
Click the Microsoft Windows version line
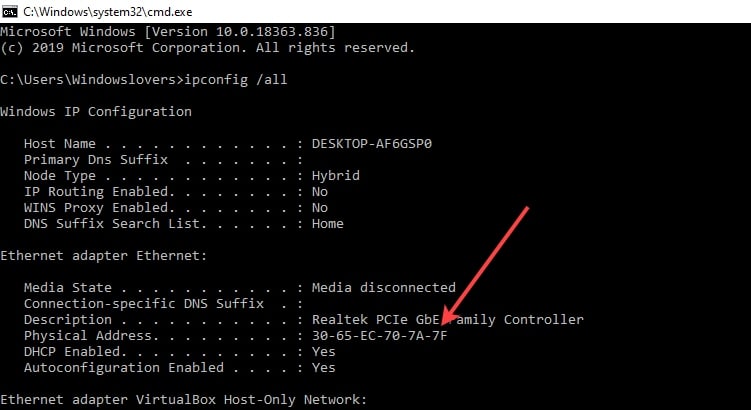[x=168, y=32]
